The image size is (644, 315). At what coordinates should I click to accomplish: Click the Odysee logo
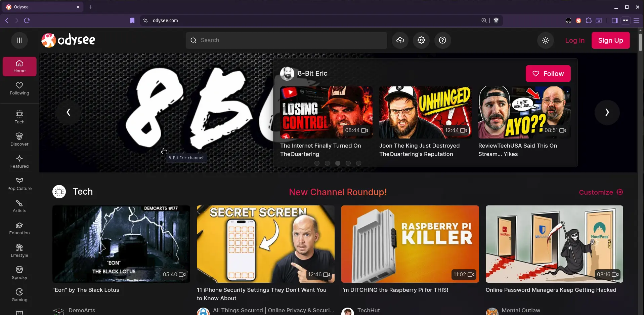68,40
